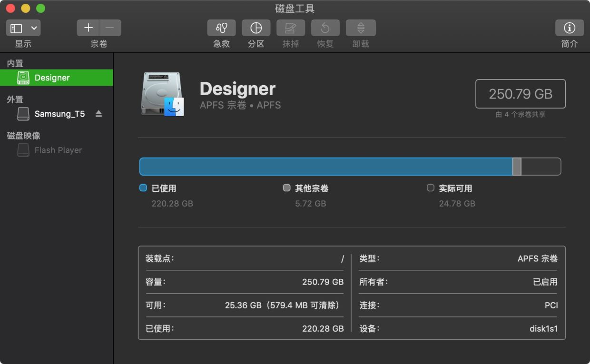
Task: Click the 容量 value 250.79 GB
Action: click(323, 282)
